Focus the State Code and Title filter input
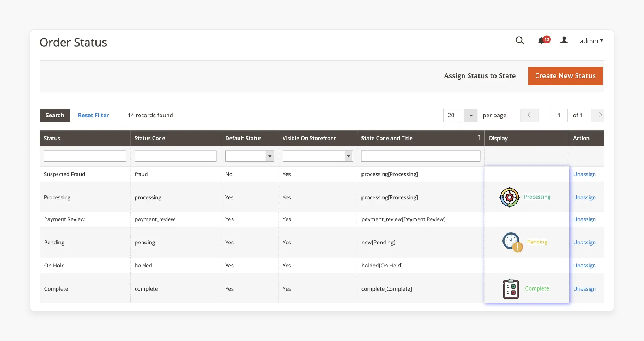Screen dimensions: 644x341 coord(421,156)
